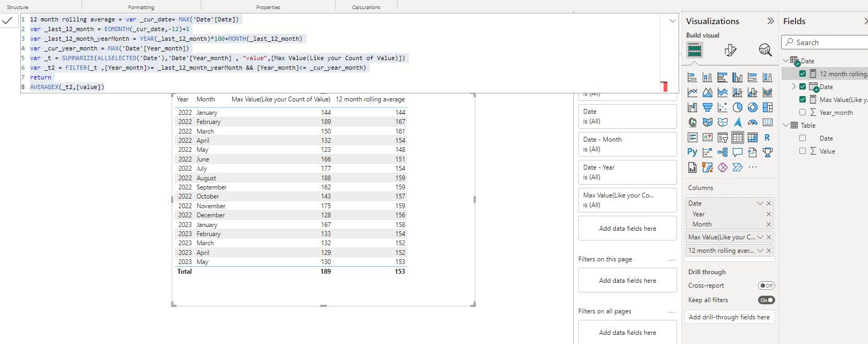Open dropdown for Date column well
Viewport: 868px width, 344px height.
coord(760,203)
